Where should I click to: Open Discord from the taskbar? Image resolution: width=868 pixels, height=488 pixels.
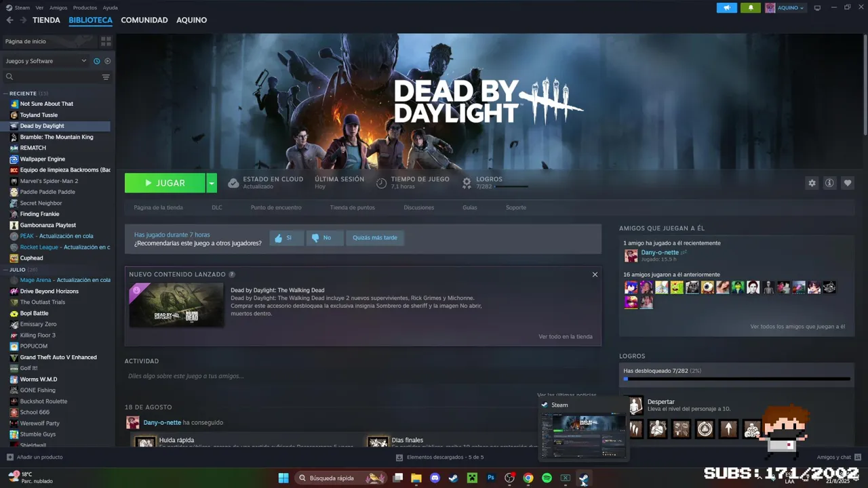(435, 478)
